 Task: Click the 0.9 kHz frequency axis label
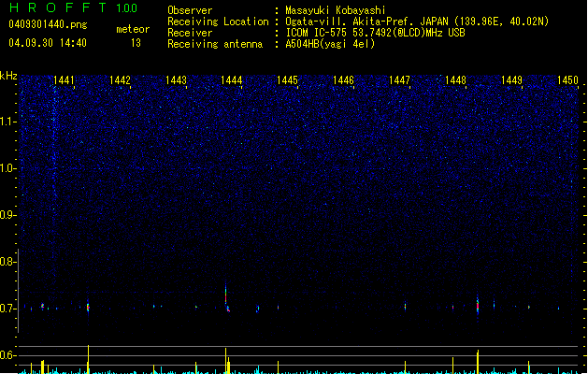point(7,215)
